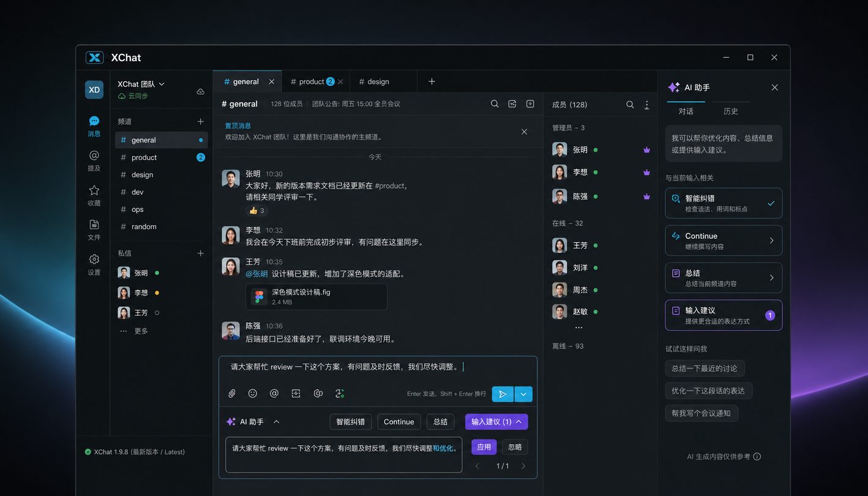
Task: Open a new tab with the plus button
Action: tap(432, 81)
